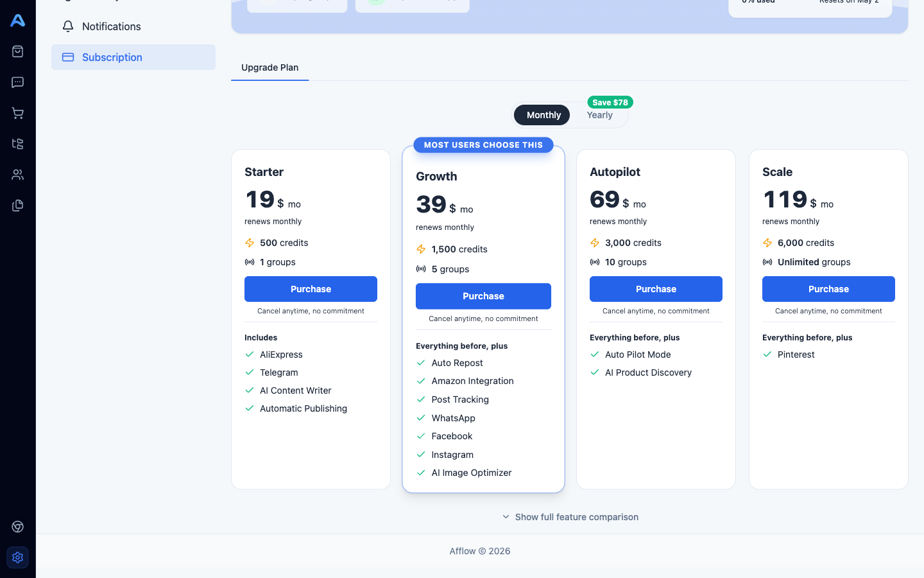Click the Chrome browser icon near the bottom
Screen dimensions: 924x578
(17, 526)
